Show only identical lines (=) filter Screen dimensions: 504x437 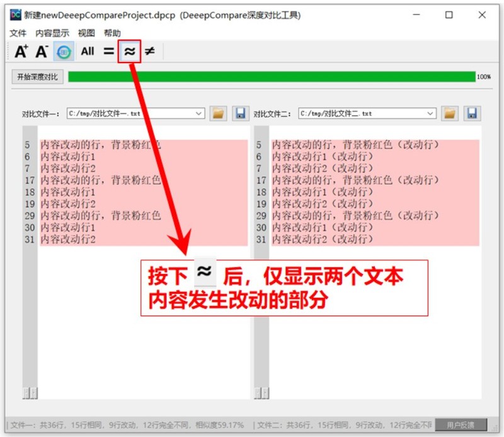(x=108, y=51)
